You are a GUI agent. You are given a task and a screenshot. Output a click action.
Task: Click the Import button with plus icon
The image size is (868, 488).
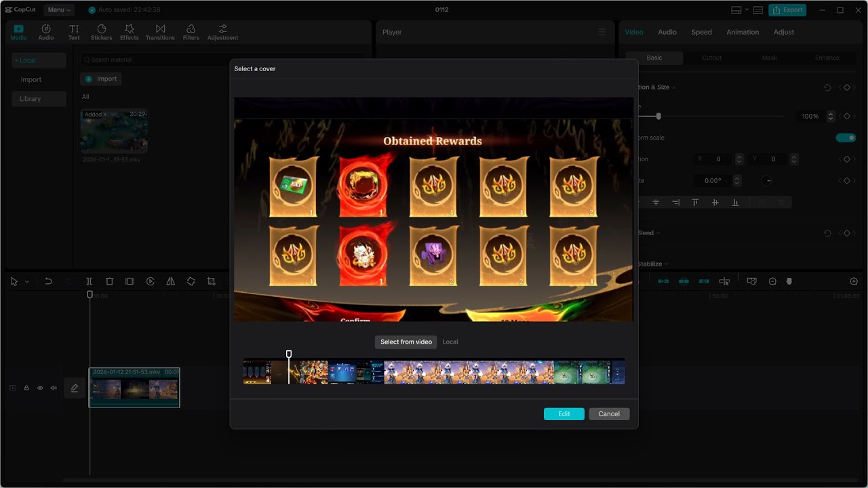[101, 79]
